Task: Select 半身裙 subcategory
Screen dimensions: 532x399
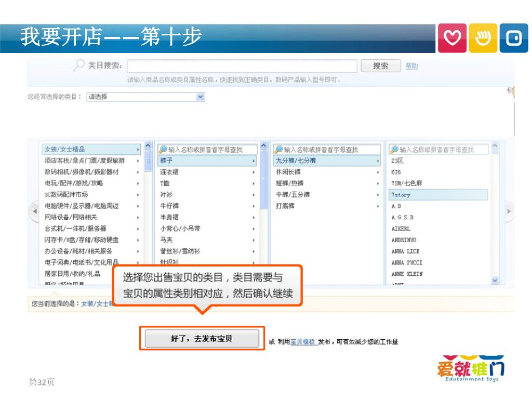Action: pos(169,217)
